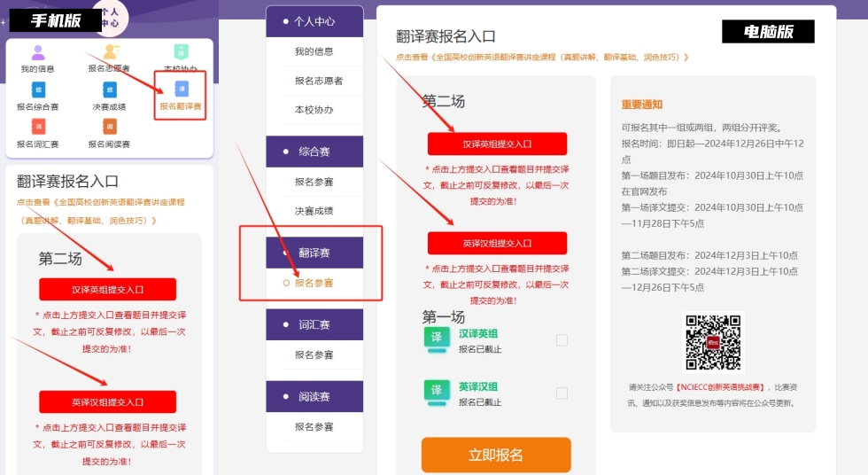The image size is (868, 475).
Task: Open 决赛成绩 in the desktop sidebar
Action: tap(314, 211)
